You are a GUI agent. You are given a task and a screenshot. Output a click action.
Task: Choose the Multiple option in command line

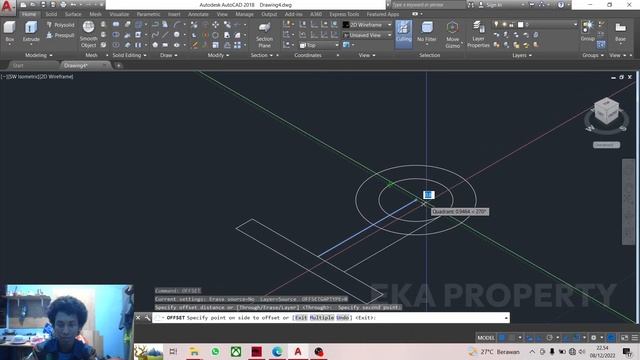pyautogui.click(x=322, y=318)
